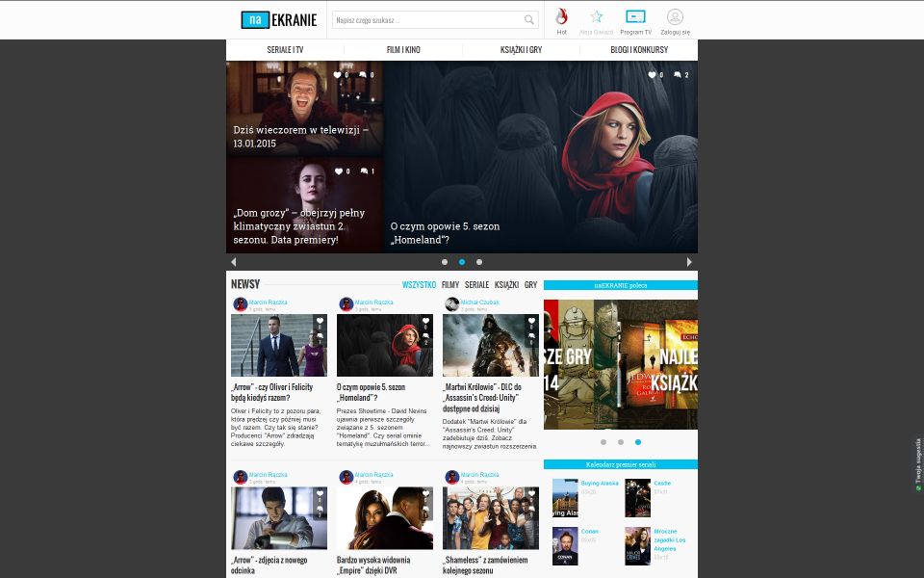Image resolution: width=924 pixels, height=578 pixels.
Task: Click author avatar above 'Shameless' article
Action: coord(452,477)
